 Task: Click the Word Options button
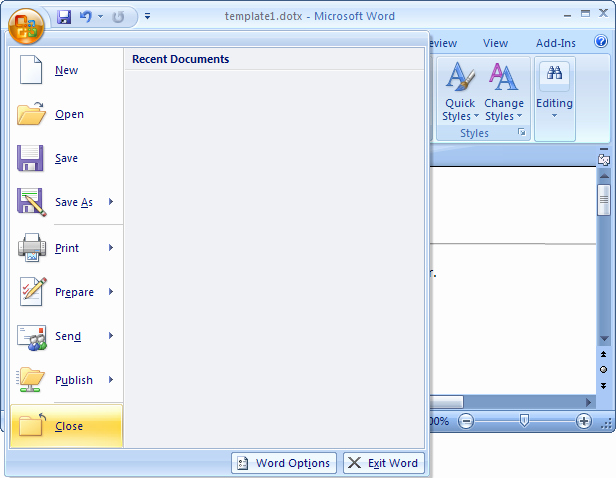click(x=284, y=463)
